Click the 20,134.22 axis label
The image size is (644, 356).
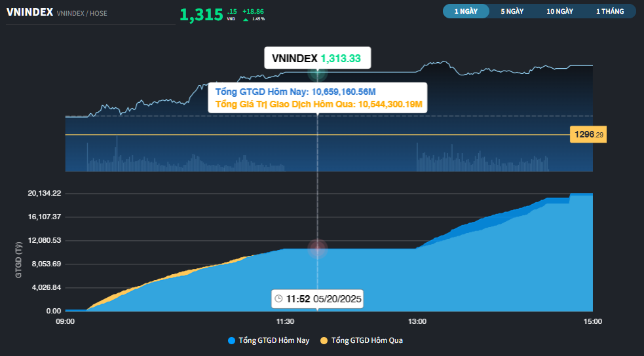click(x=45, y=193)
